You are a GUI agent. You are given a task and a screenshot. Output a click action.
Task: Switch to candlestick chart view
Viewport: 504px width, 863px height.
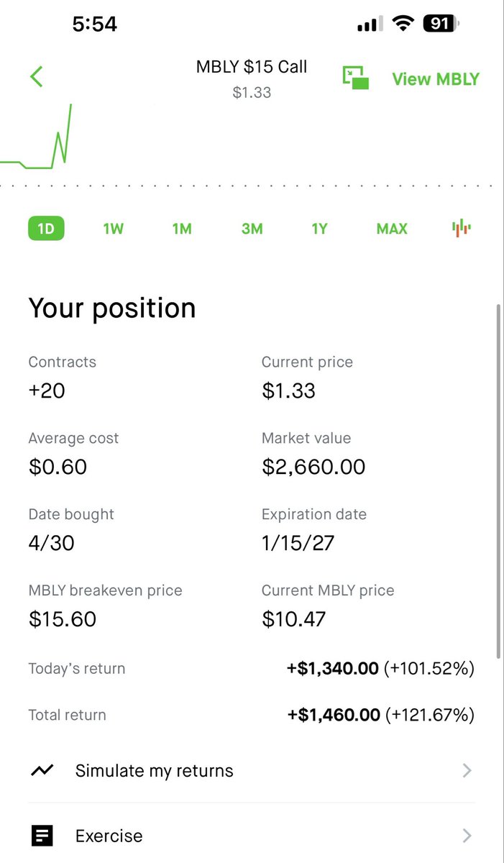pos(461,228)
